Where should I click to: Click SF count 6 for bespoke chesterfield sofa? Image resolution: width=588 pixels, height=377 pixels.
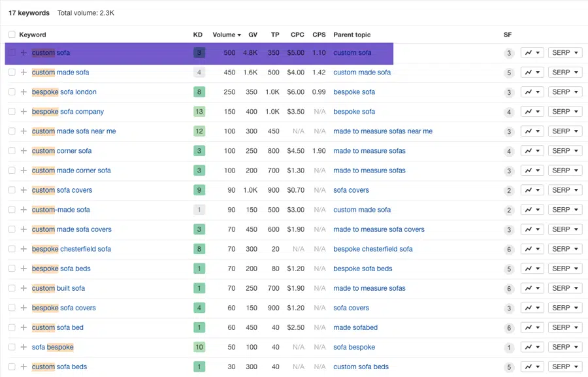pyautogui.click(x=509, y=249)
